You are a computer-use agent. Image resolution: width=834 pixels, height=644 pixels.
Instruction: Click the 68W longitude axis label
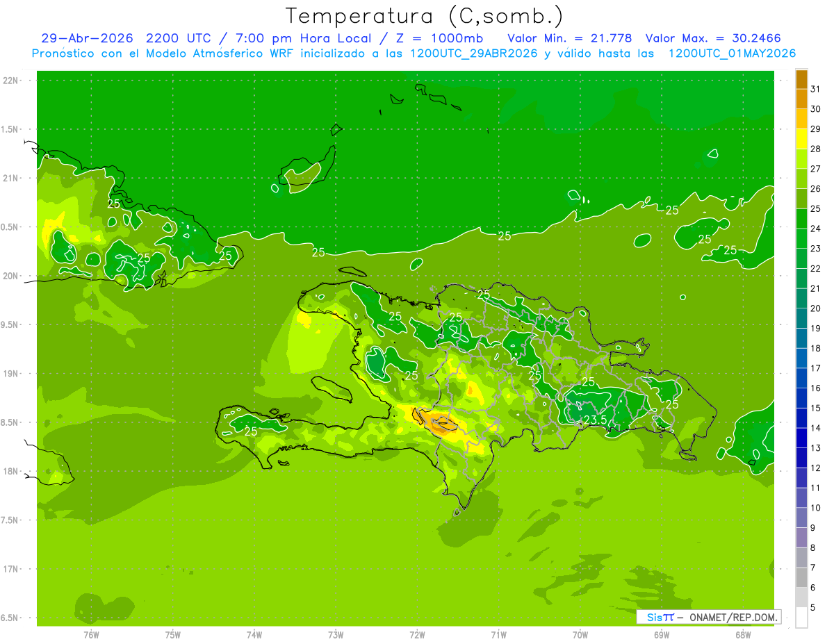tap(743, 635)
